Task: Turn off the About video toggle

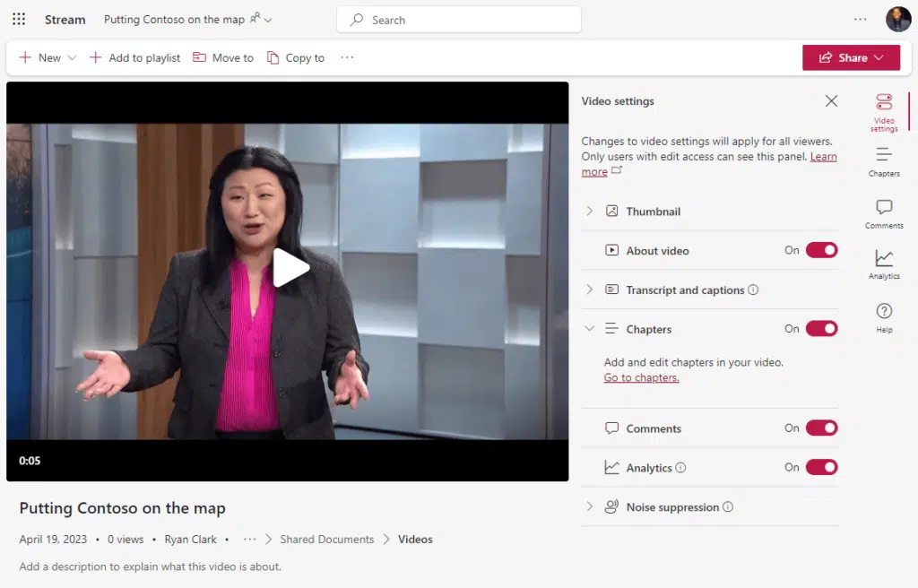Action: coord(821,250)
